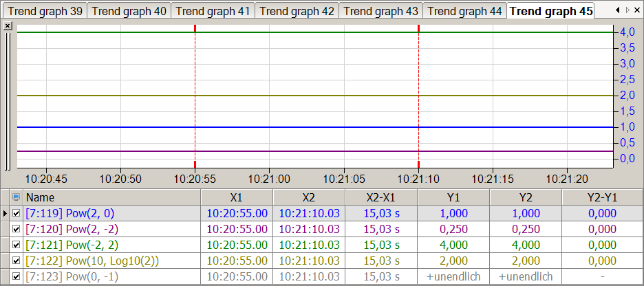The height and width of the screenshot is (286, 644).
Task: Open the Trend graph 41 tab
Action: pos(213,11)
